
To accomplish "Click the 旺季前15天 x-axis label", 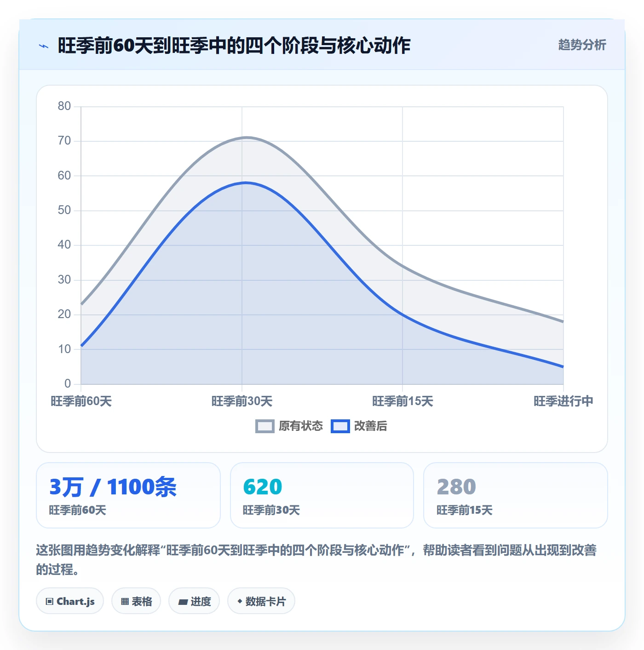I will pyautogui.click(x=402, y=401).
